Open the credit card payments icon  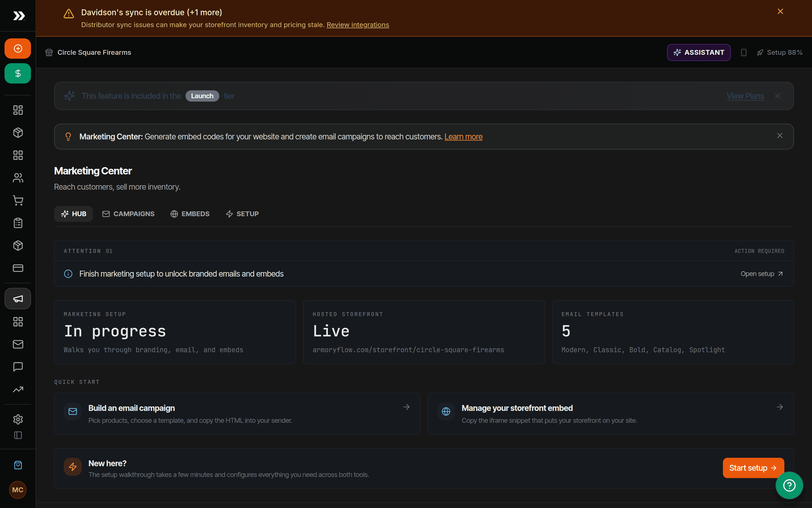point(18,268)
